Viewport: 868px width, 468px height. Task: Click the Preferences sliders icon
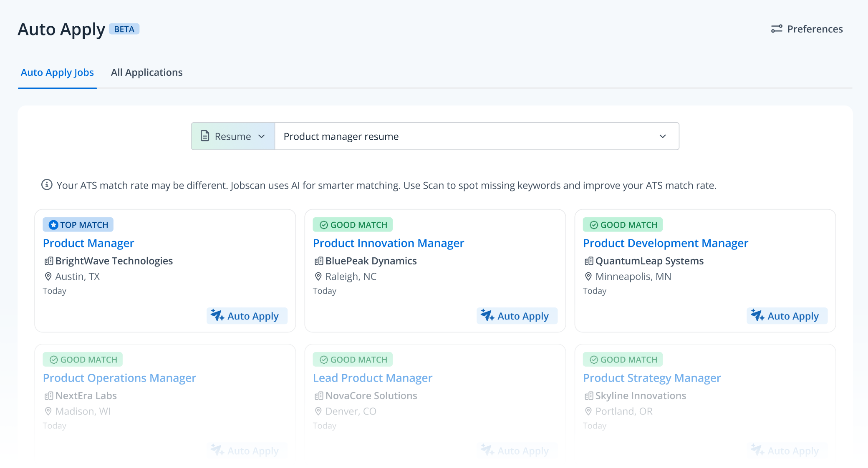click(777, 29)
